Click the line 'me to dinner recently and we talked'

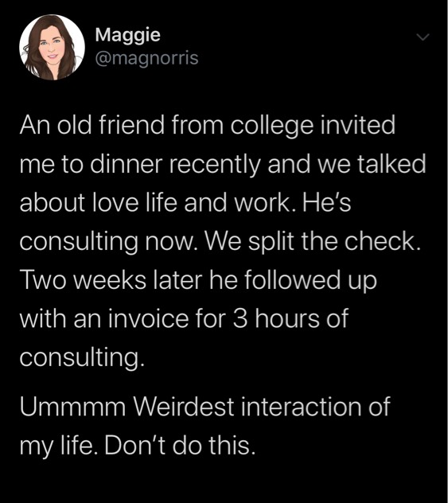click(223, 164)
